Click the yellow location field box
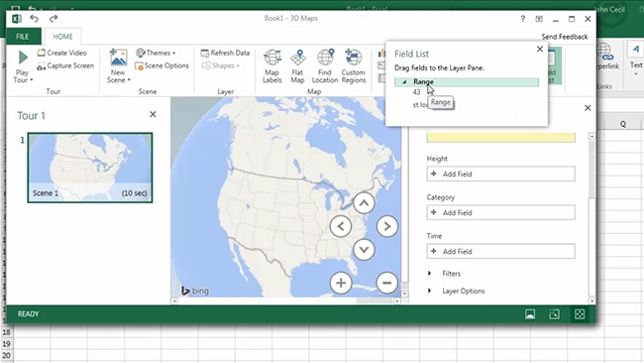Image resolution: width=644 pixels, height=363 pixels. 500,138
